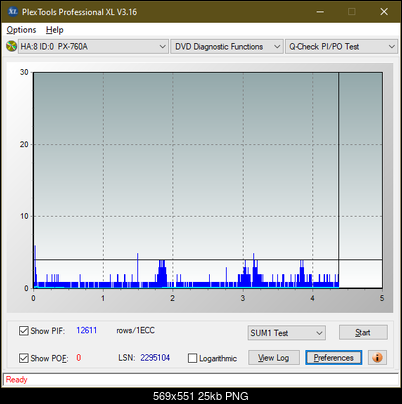
Task: Toggle the Show POF checkbox
Action: pos(24,358)
